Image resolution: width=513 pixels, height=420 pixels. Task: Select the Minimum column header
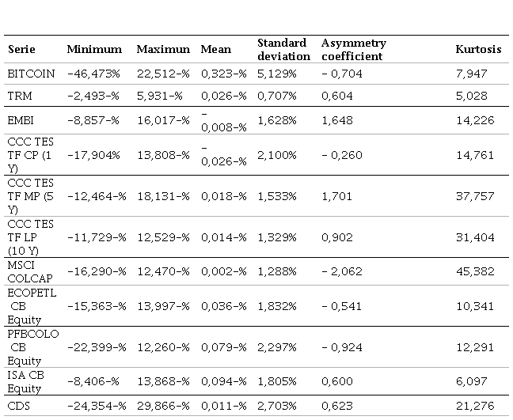(94, 49)
